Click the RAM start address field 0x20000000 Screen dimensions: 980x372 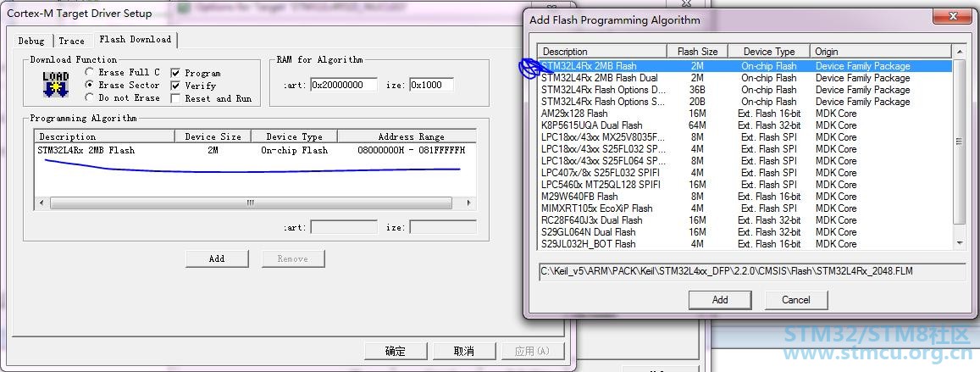[x=344, y=85]
